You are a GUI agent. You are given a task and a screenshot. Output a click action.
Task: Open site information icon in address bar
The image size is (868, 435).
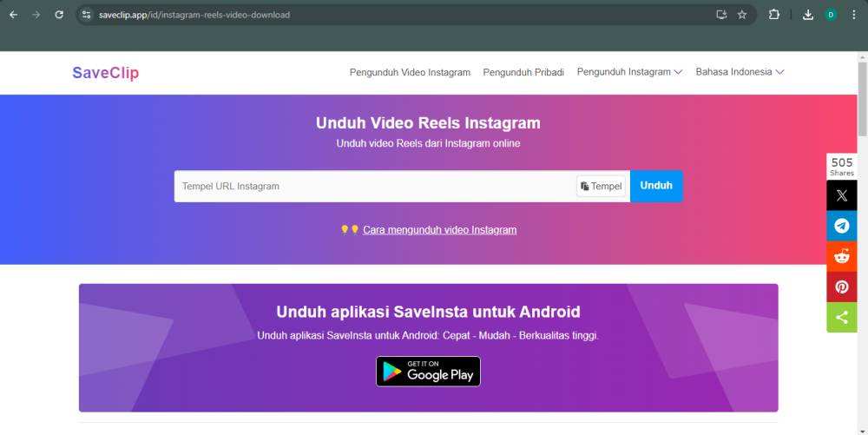(x=86, y=15)
